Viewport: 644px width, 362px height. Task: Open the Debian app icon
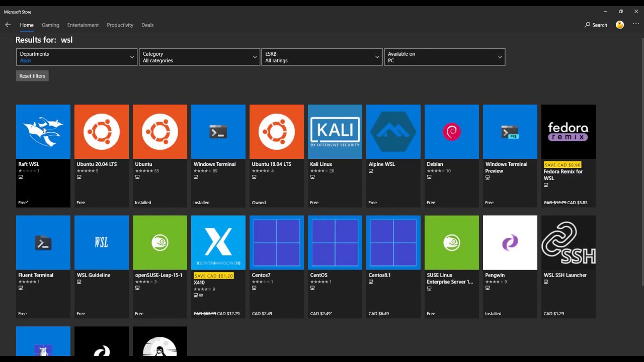point(452,132)
